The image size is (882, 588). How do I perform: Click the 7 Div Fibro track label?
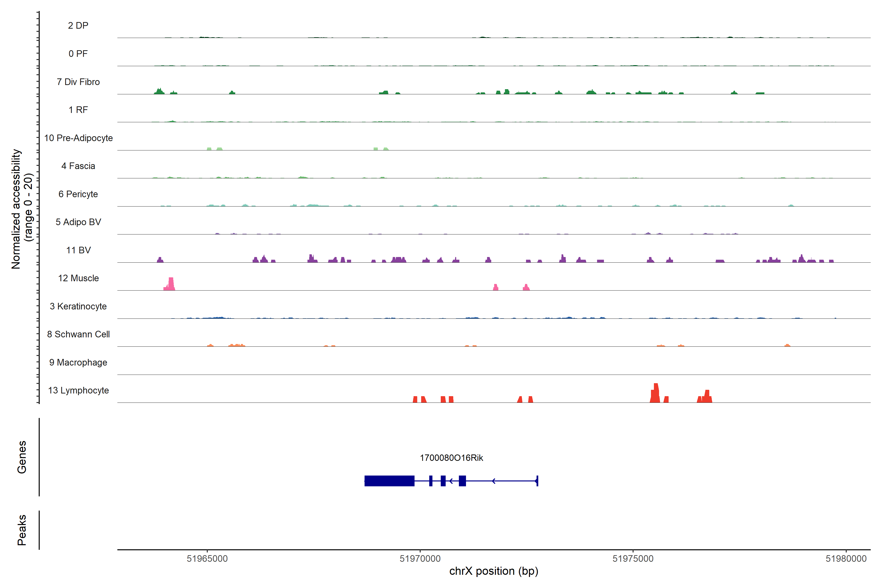click(78, 82)
